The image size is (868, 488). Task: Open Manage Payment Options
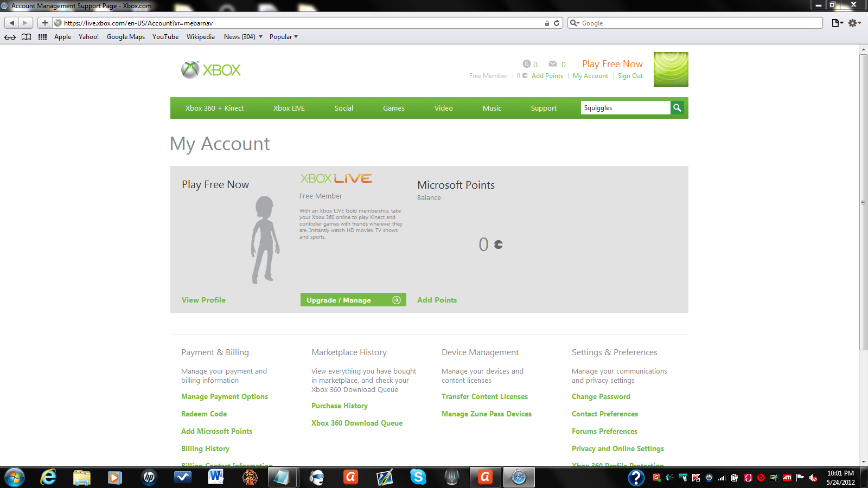pos(225,396)
